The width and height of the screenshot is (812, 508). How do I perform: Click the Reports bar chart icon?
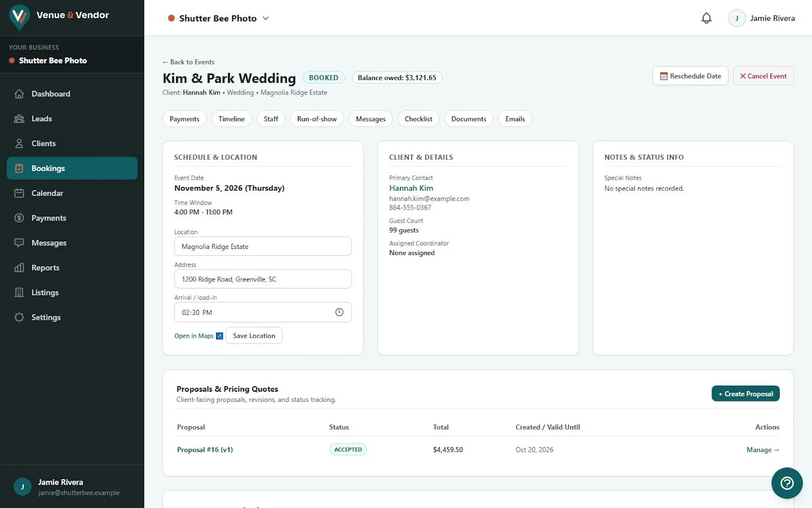pos(19,268)
